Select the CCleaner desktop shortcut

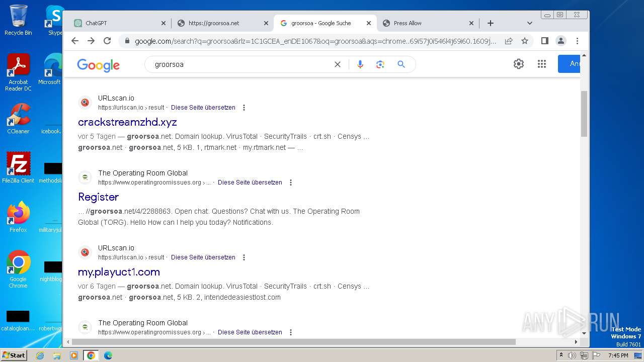[18, 119]
